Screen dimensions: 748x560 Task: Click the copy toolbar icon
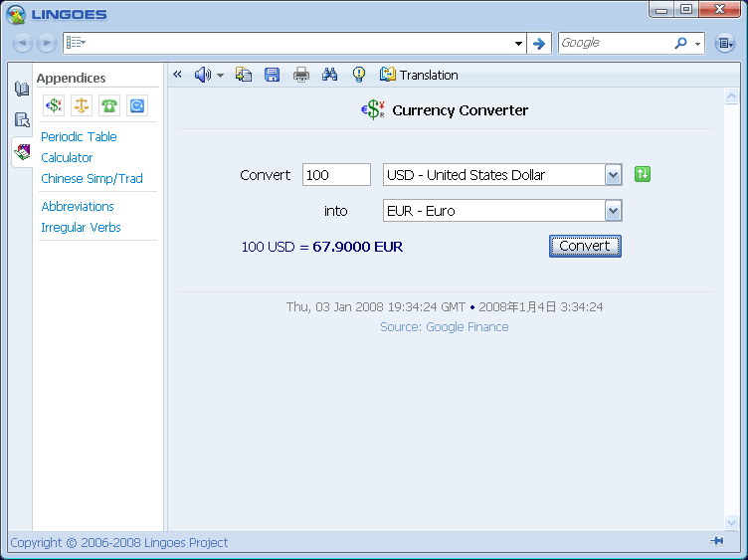(244, 75)
